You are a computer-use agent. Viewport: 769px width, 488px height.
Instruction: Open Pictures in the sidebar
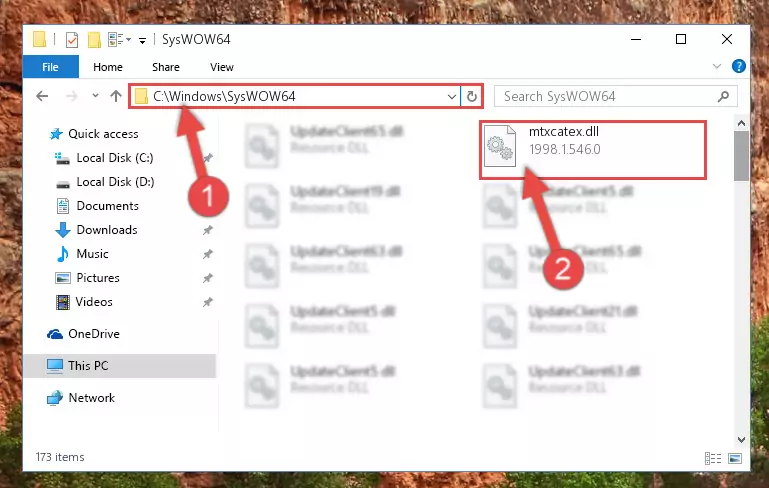[98, 278]
